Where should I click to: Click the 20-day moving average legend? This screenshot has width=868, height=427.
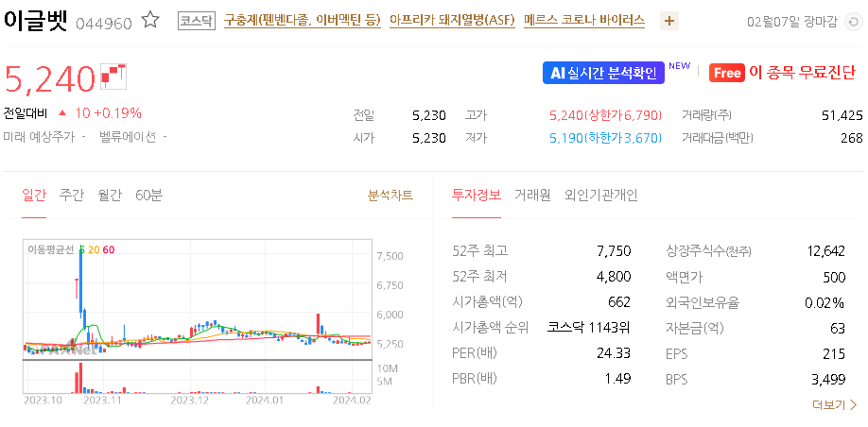click(x=94, y=249)
